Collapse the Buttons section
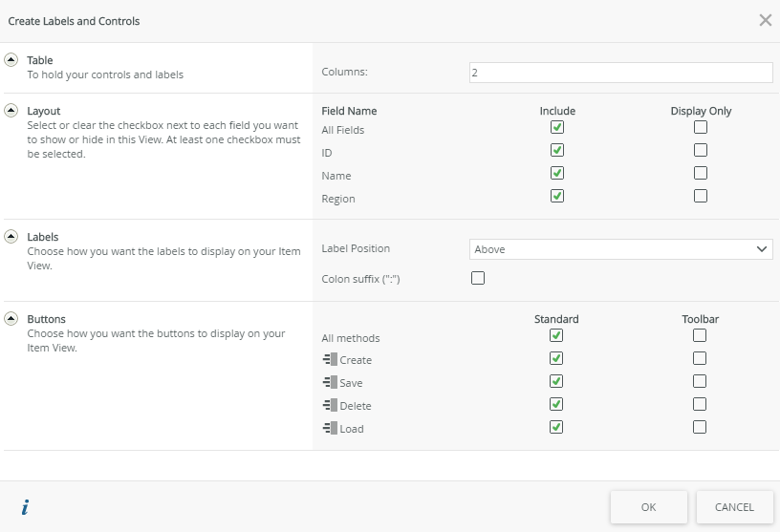780x532 pixels. [11, 319]
